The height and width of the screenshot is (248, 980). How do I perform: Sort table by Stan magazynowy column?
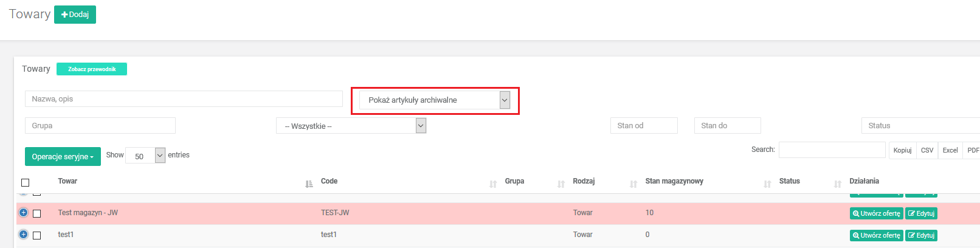674,181
